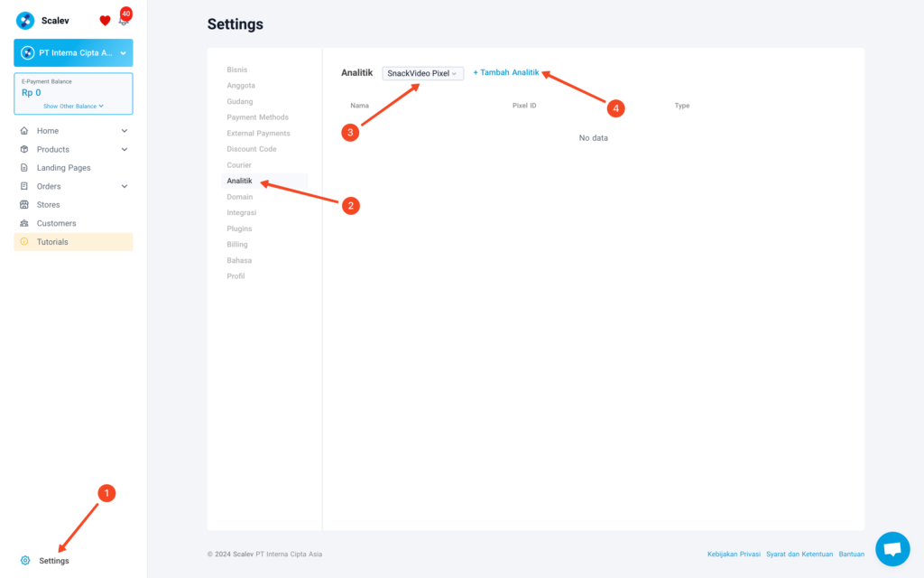924x578 pixels.
Task: Click the Landing Pages document icon
Action: click(x=24, y=167)
